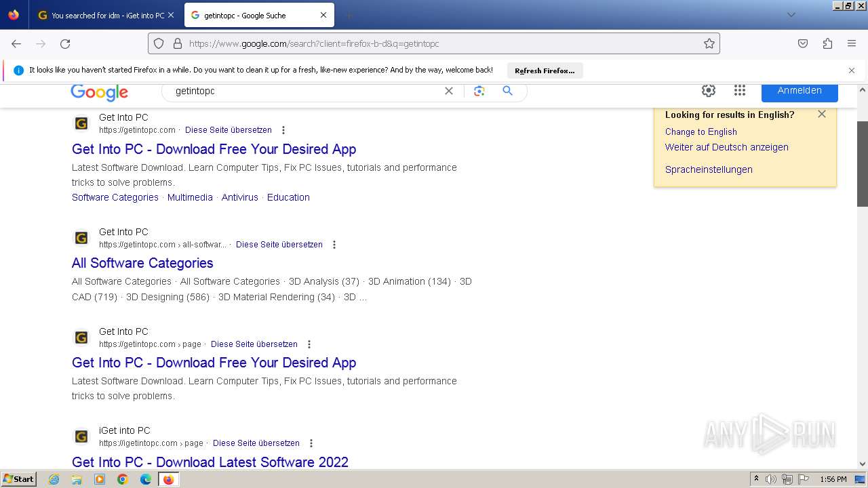Click the site security padlock icon
Viewport: 868px width, 488px height.
[178, 43]
